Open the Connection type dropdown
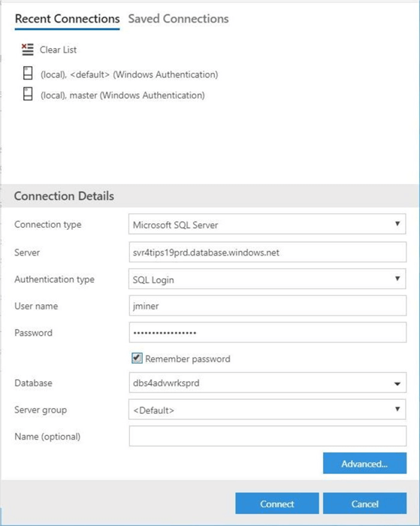The height and width of the screenshot is (526, 420). [267, 224]
